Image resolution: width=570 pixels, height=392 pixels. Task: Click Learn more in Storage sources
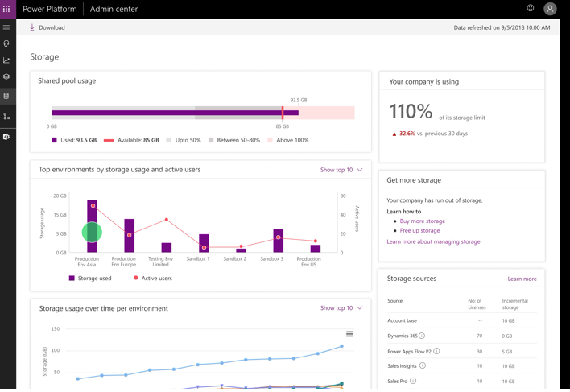point(522,279)
